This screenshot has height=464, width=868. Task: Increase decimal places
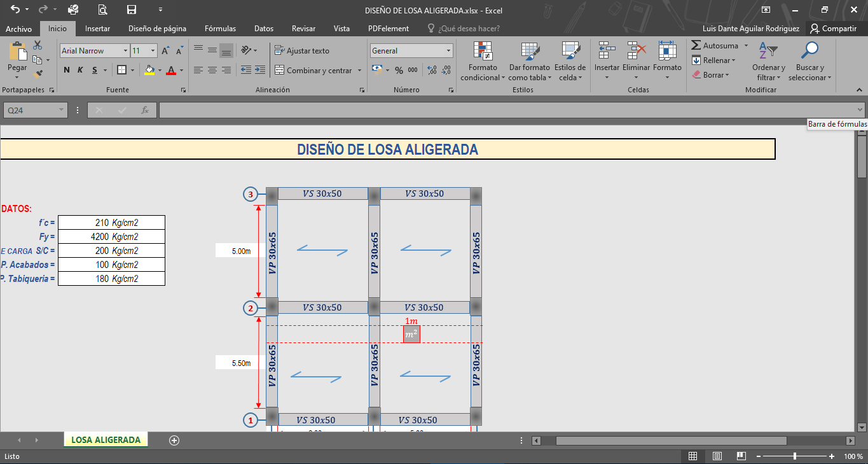tap(432, 70)
